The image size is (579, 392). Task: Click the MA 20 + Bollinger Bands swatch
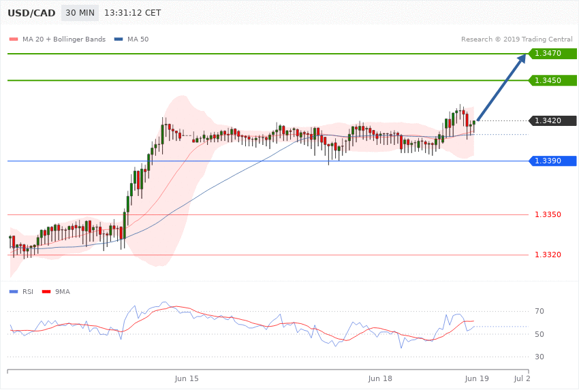point(14,39)
